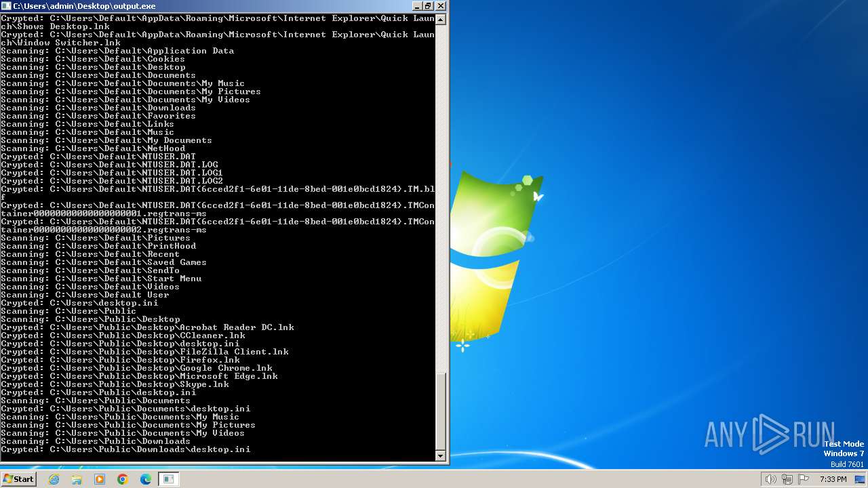Click line 'Scanning: C:\Users\Default\PrintHood'
The width and height of the screenshot is (868, 488).
click(98, 246)
